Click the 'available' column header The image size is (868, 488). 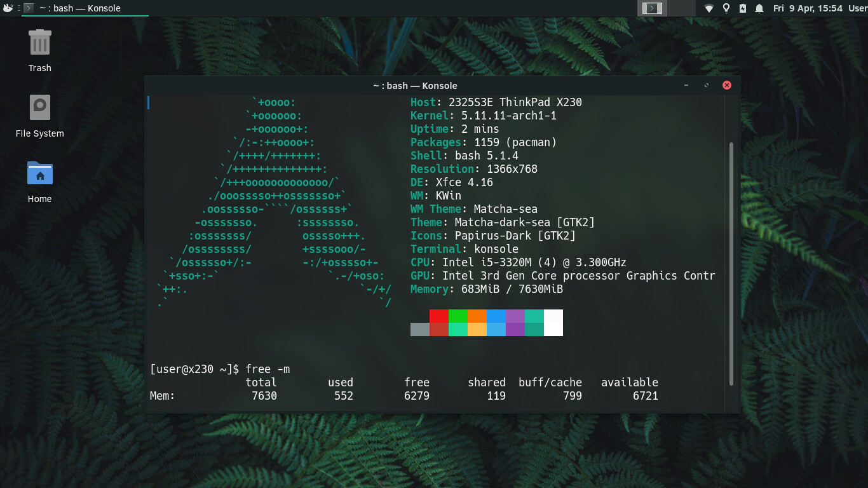630,383
